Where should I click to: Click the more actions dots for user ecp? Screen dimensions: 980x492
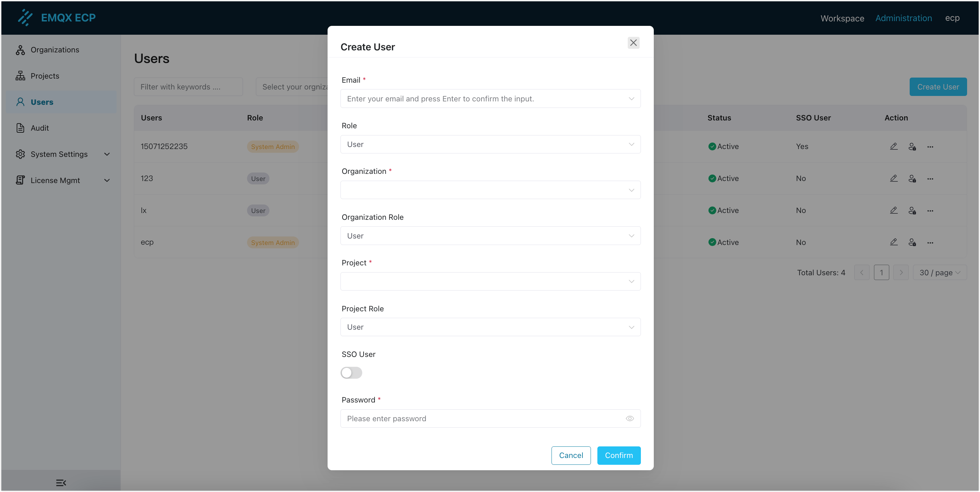coord(930,243)
